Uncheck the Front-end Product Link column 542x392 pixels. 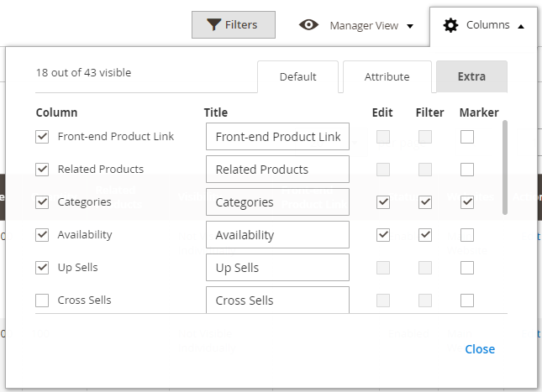tap(42, 137)
